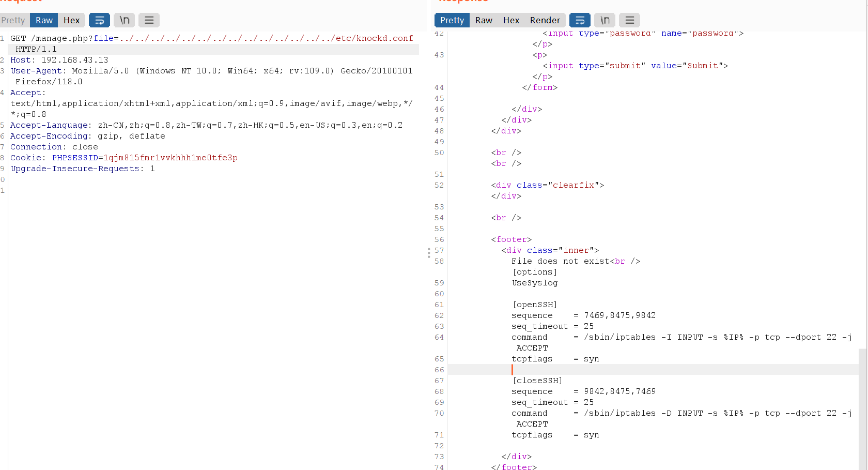
Task: Click the [openSSH] section header
Action: coord(535,305)
